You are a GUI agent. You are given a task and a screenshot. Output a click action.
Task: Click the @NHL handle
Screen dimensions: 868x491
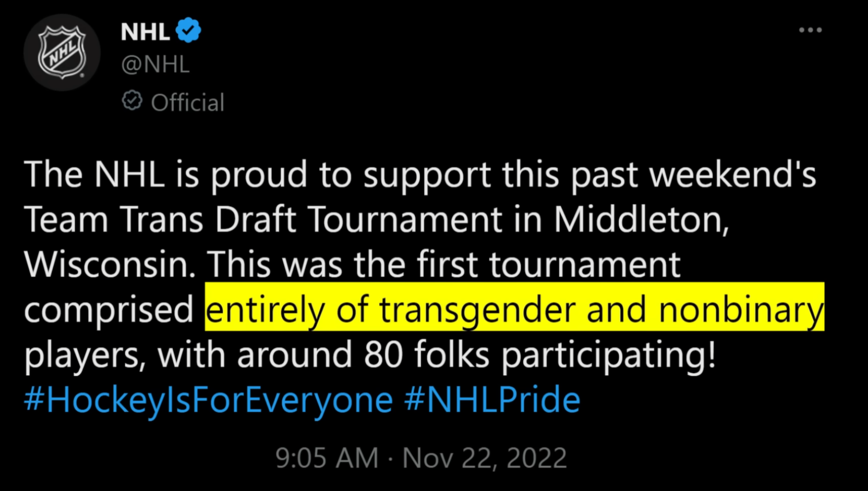click(x=155, y=65)
